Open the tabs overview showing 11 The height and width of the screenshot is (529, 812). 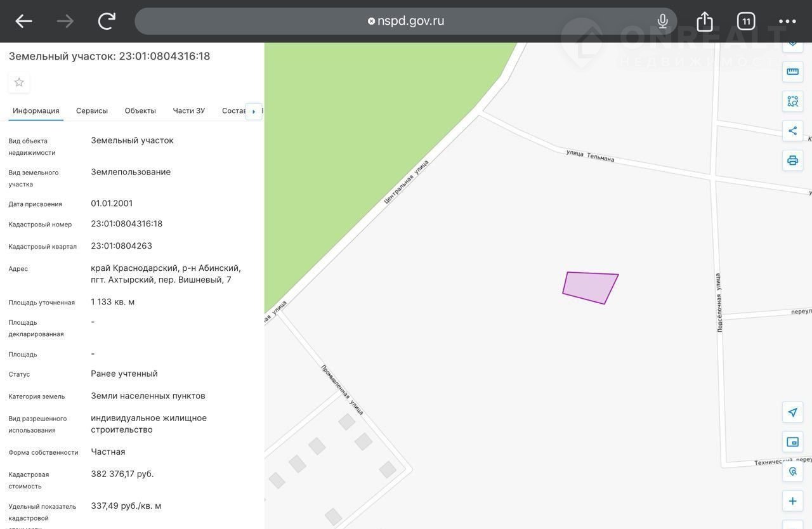click(x=746, y=22)
